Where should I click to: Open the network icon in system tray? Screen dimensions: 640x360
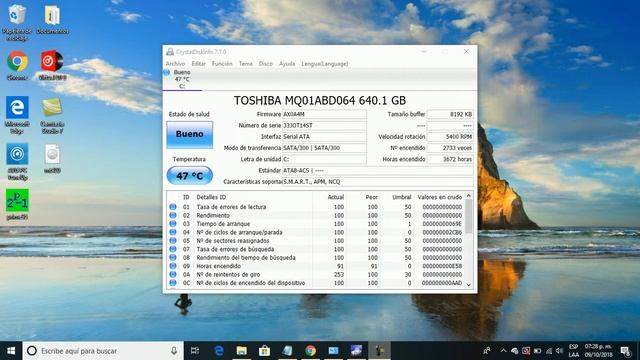pyautogui.click(x=549, y=351)
